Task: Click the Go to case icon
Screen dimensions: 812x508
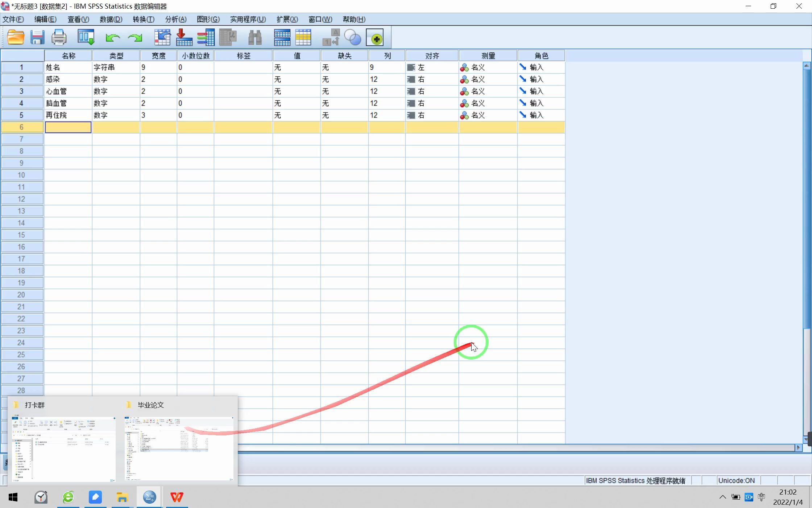Action: 162,37
